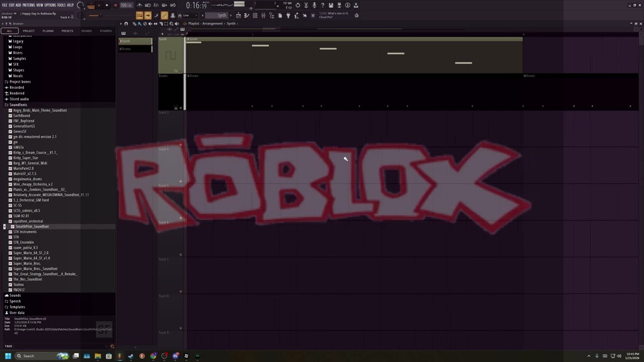
Task: Click the info icon in top toolbar
Action: (x=348, y=5)
